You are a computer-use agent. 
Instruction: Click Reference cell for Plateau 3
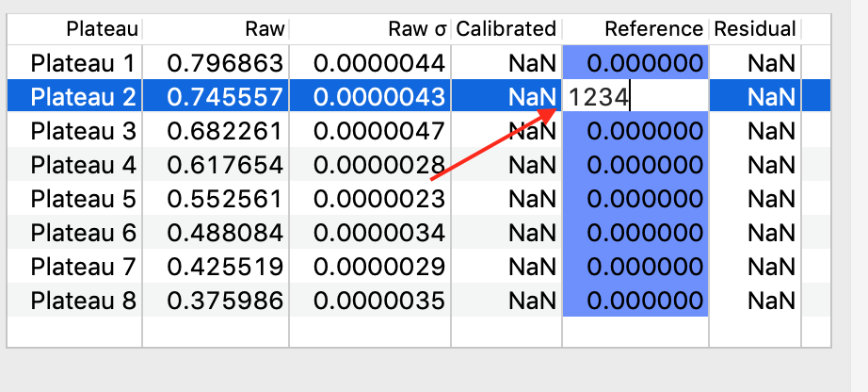(635, 131)
